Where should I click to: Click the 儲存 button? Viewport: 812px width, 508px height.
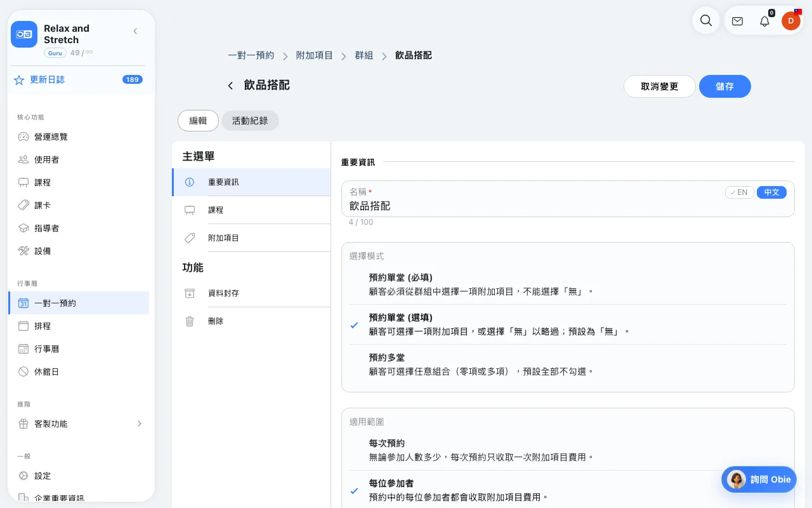tap(725, 86)
